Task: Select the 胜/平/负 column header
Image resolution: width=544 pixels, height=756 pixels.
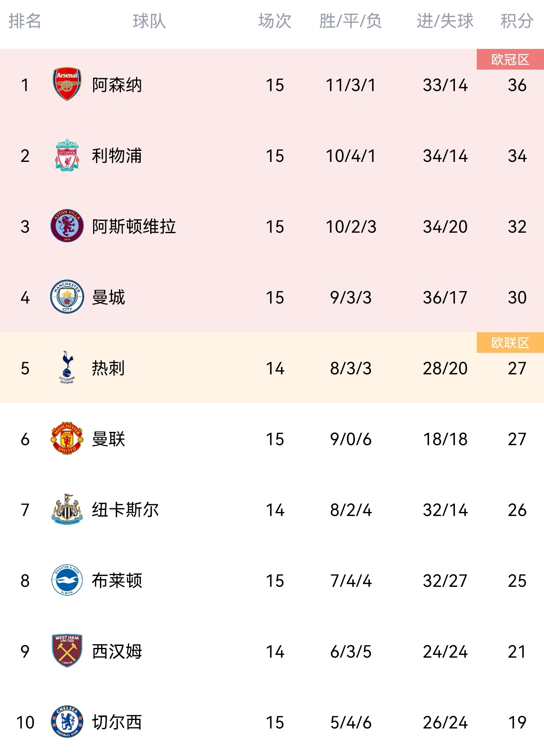Action: pos(351,21)
